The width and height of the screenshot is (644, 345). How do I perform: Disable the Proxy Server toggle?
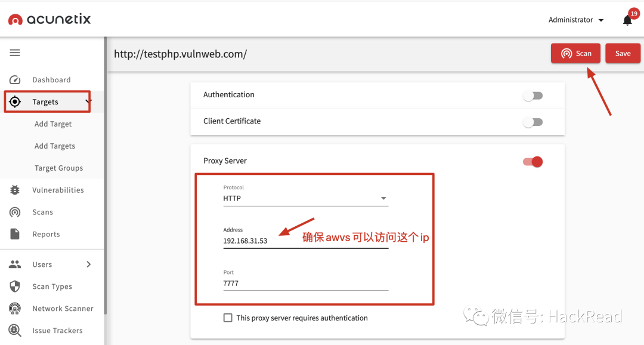[532, 162]
